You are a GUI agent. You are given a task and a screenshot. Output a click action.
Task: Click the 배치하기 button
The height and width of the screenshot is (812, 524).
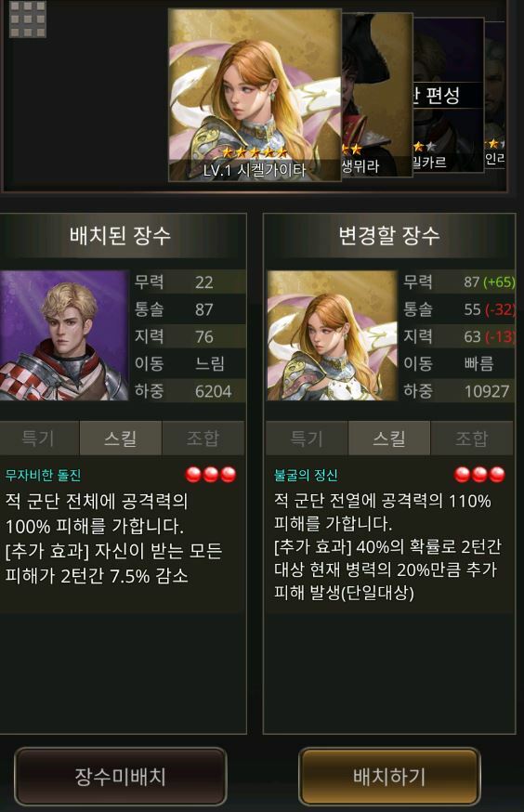pos(389,777)
